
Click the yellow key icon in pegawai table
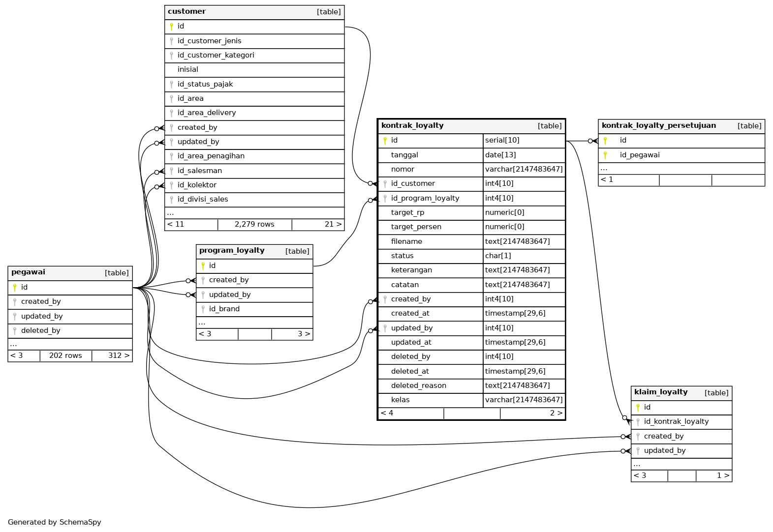click(15, 288)
